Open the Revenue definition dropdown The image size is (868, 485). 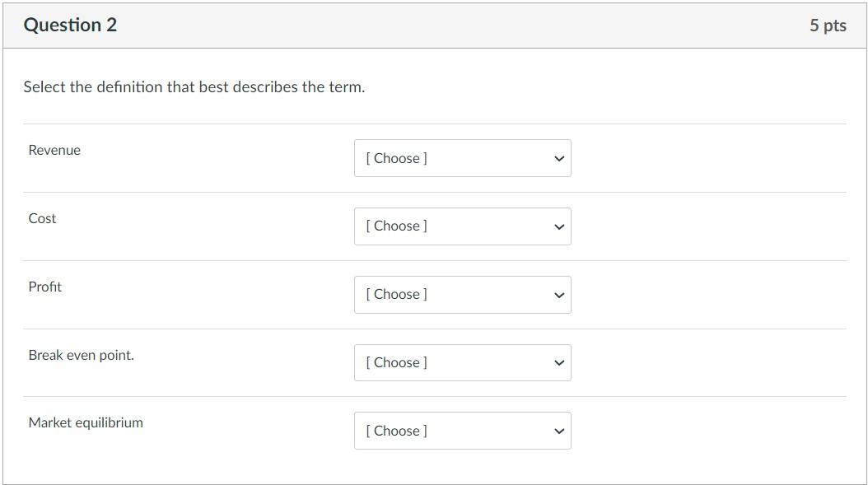[462, 158]
